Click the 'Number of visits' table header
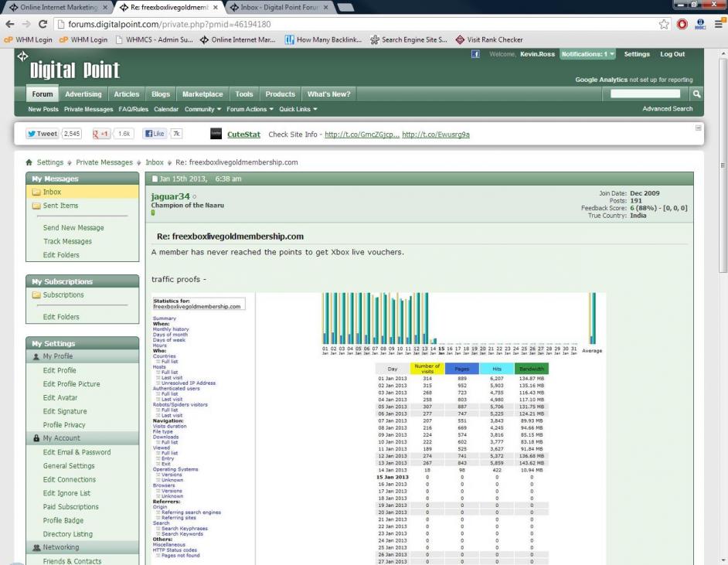The image size is (728, 565). point(427,369)
